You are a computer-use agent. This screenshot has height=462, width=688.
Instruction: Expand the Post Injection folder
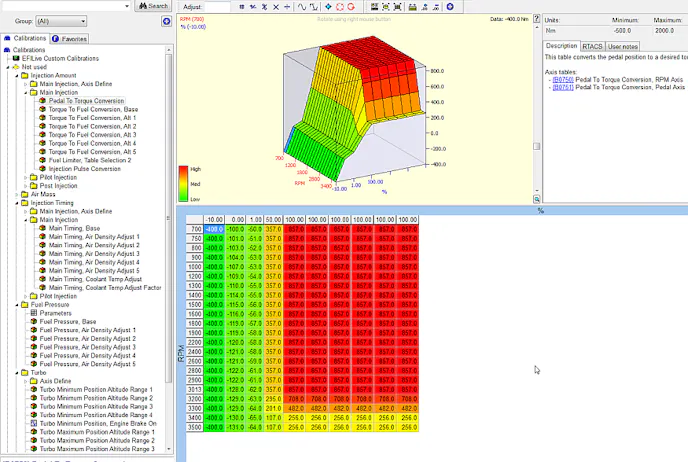pos(26,185)
